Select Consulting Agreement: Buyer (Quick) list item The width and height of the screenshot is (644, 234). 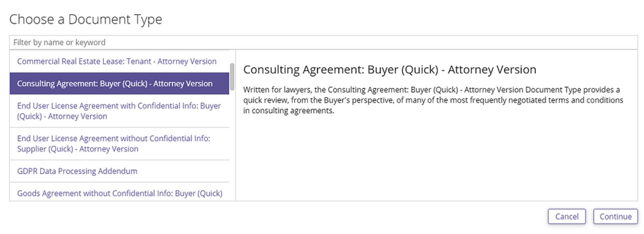click(115, 84)
